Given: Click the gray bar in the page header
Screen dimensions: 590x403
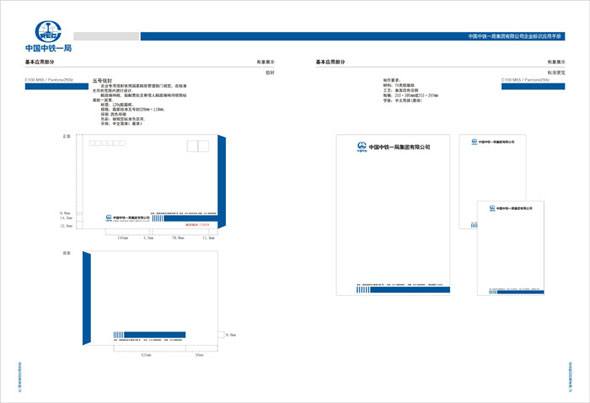Looking at the screenshot, I should pos(106,36).
